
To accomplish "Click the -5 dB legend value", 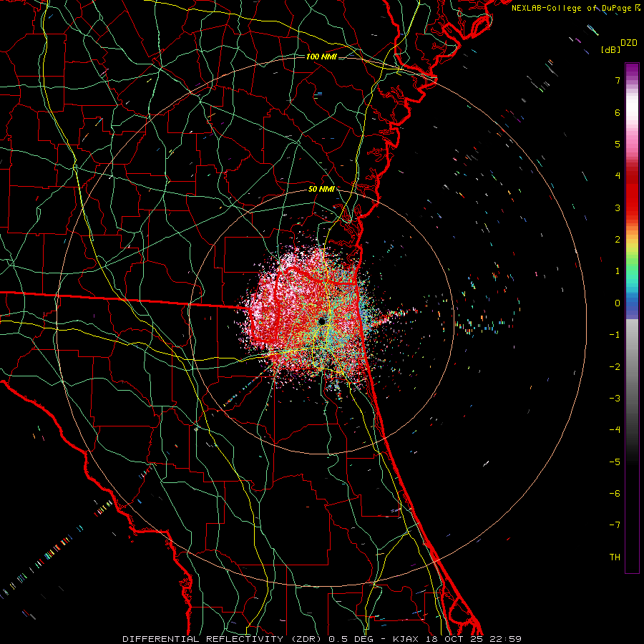I will pos(615,462).
